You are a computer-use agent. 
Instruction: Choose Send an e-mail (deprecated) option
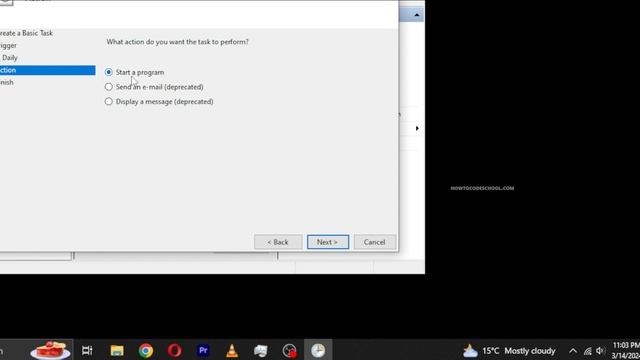[x=154, y=87]
